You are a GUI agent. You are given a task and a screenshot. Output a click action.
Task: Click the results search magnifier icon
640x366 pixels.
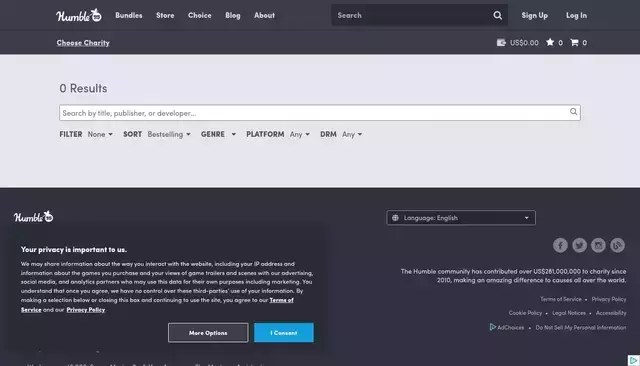click(x=573, y=112)
